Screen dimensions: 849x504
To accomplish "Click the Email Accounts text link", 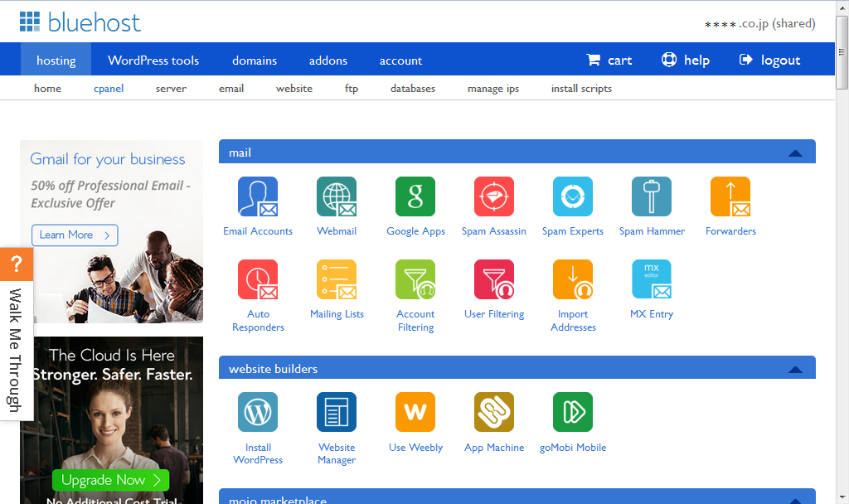I will [x=258, y=231].
